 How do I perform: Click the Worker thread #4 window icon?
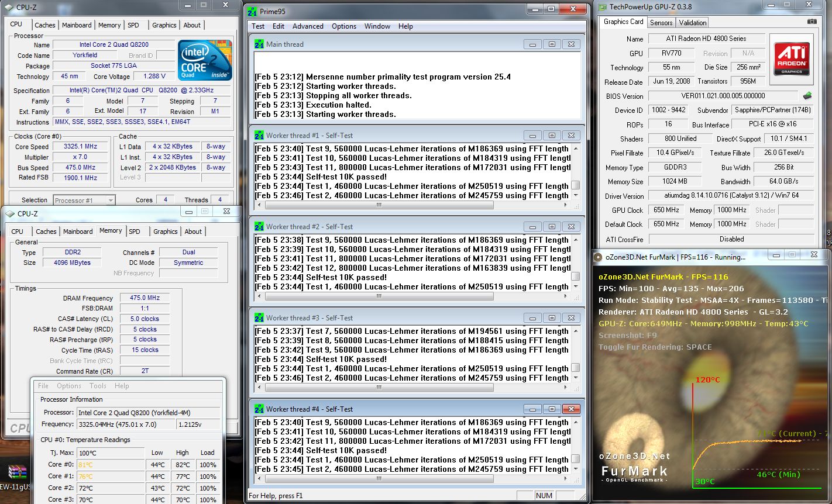click(x=259, y=409)
